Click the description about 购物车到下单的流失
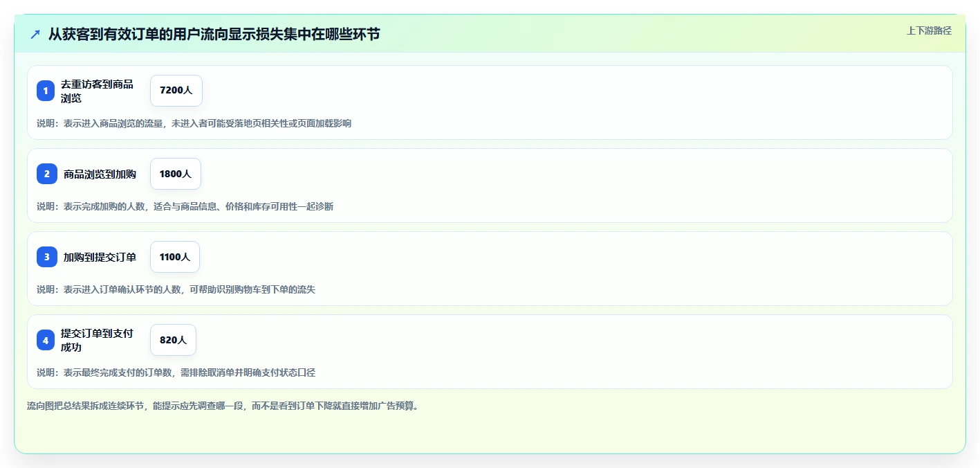The height and width of the screenshot is (468, 980). point(176,289)
